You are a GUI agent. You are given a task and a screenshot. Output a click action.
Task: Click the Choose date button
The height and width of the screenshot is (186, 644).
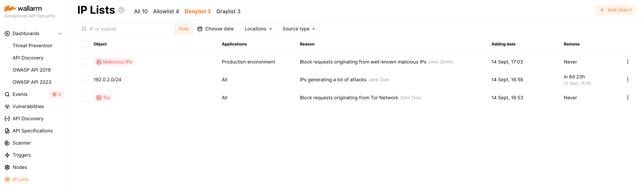click(x=215, y=29)
